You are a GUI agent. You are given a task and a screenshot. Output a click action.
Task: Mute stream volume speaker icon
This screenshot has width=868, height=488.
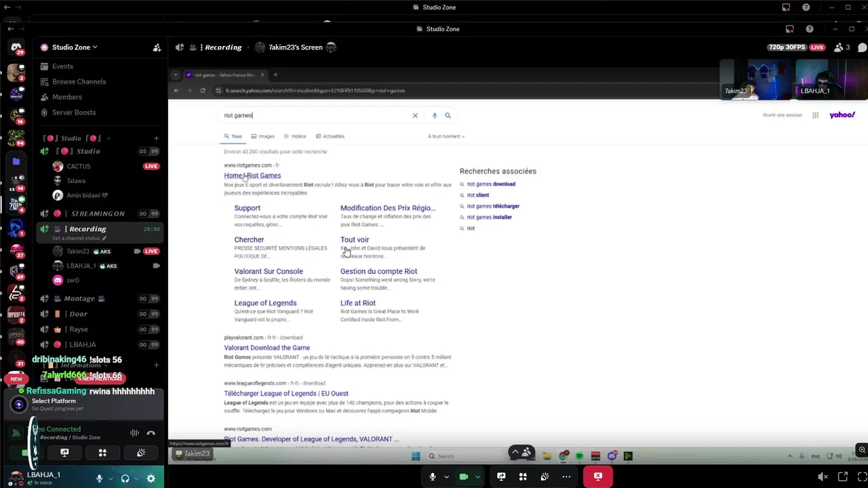coord(823,477)
